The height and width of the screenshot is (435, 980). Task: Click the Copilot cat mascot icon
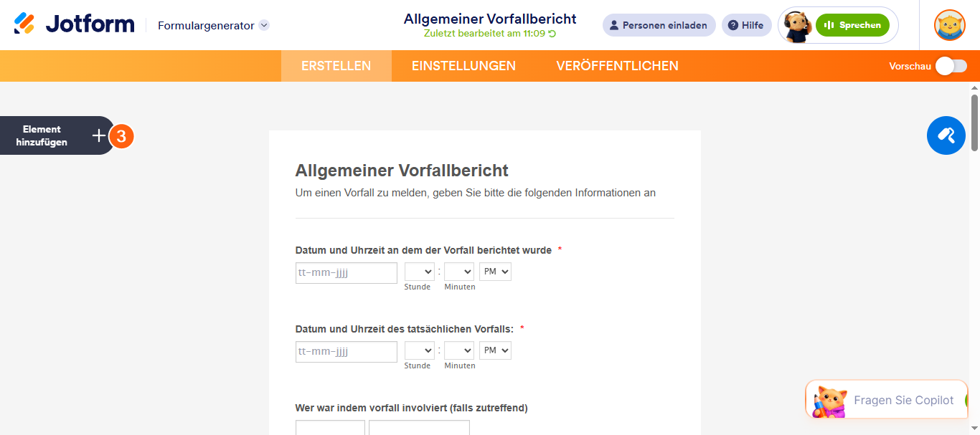pos(830,401)
